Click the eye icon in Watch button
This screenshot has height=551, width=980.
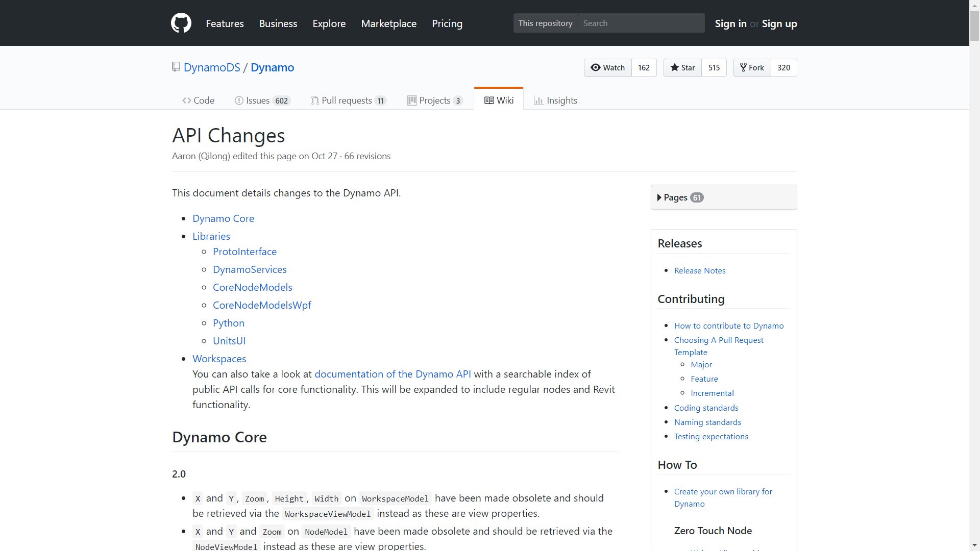pyautogui.click(x=595, y=67)
